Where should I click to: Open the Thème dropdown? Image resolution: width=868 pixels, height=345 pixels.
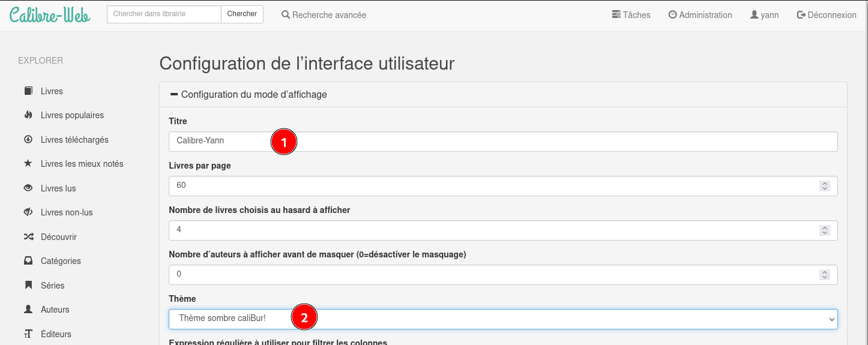pyautogui.click(x=503, y=319)
